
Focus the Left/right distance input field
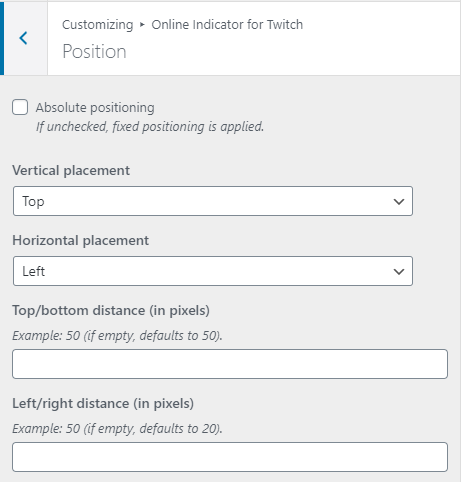[x=230, y=457]
